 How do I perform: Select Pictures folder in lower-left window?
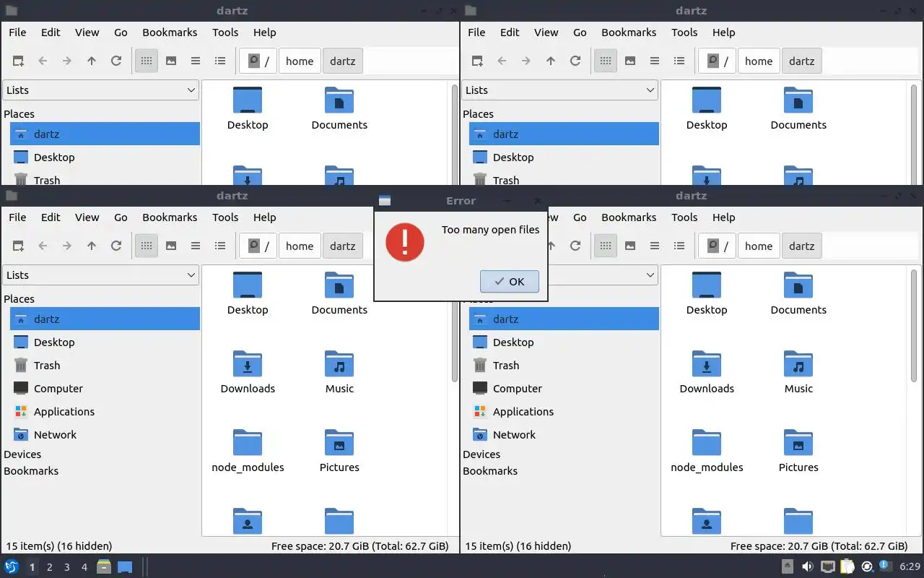click(x=339, y=452)
